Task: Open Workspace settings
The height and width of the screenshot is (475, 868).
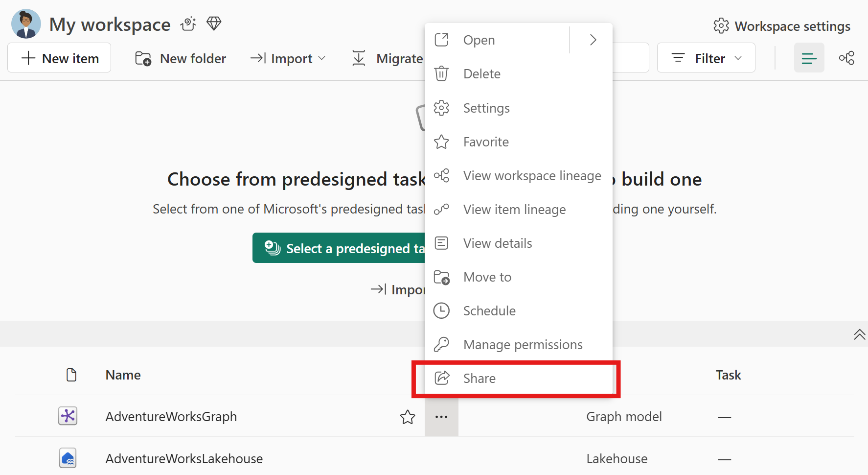Action: tap(782, 26)
